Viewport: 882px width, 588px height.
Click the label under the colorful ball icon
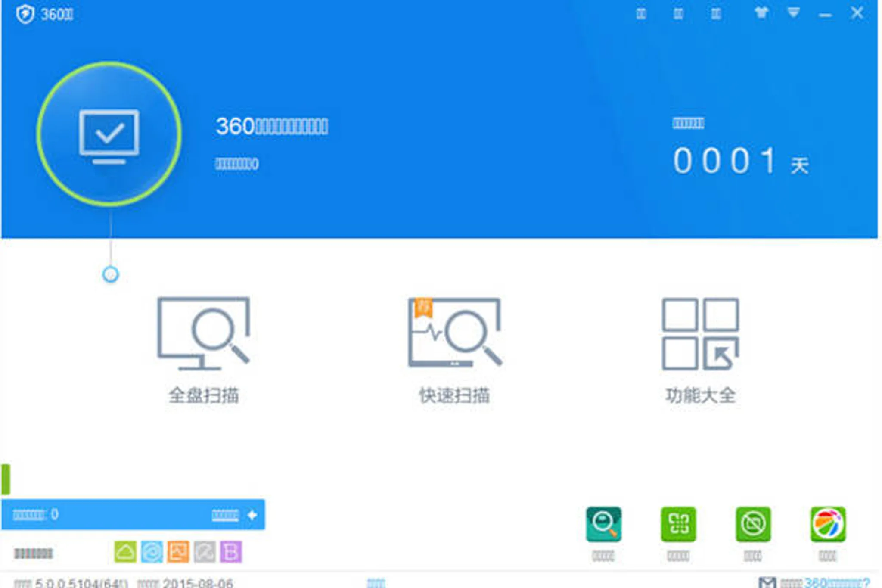click(x=827, y=556)
